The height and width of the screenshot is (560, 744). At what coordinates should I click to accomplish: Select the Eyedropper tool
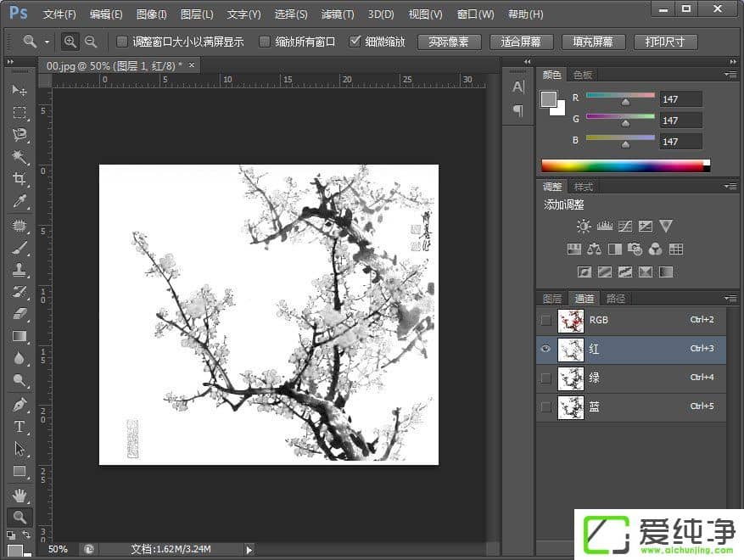pos(20,201)
